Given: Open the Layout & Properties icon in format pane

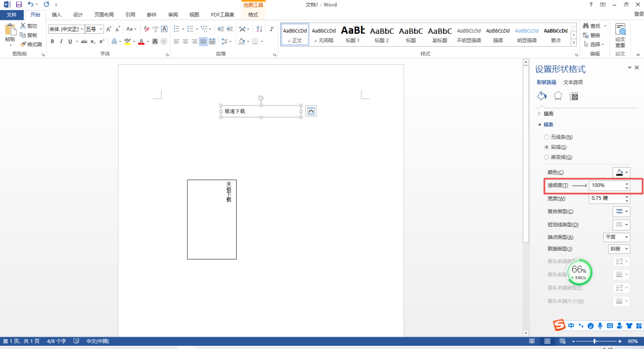Looking at the screenshot, I should 574,96.
